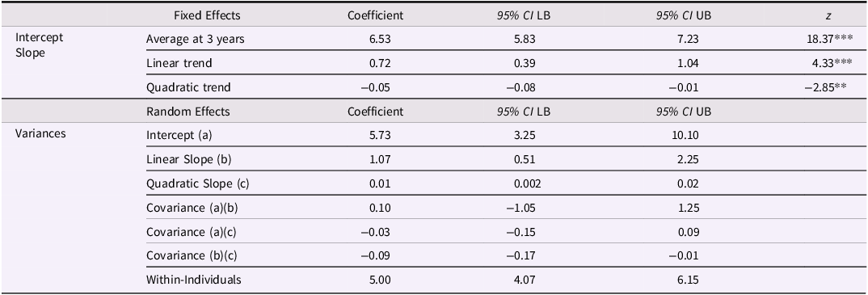Viewport: 868px width, 295px height.
Task: Select the Within-Individuals row label
Action: [194, 280]
